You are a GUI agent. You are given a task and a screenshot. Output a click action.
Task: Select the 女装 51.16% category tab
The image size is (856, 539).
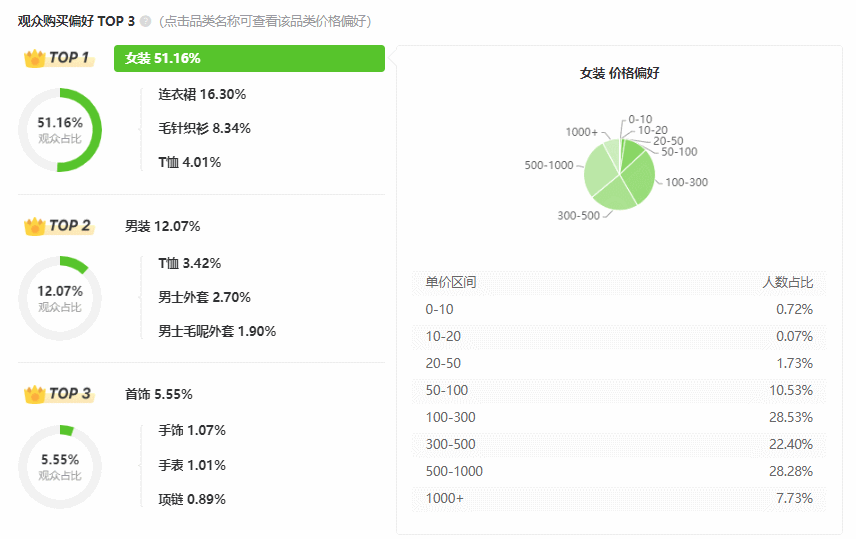249,58
